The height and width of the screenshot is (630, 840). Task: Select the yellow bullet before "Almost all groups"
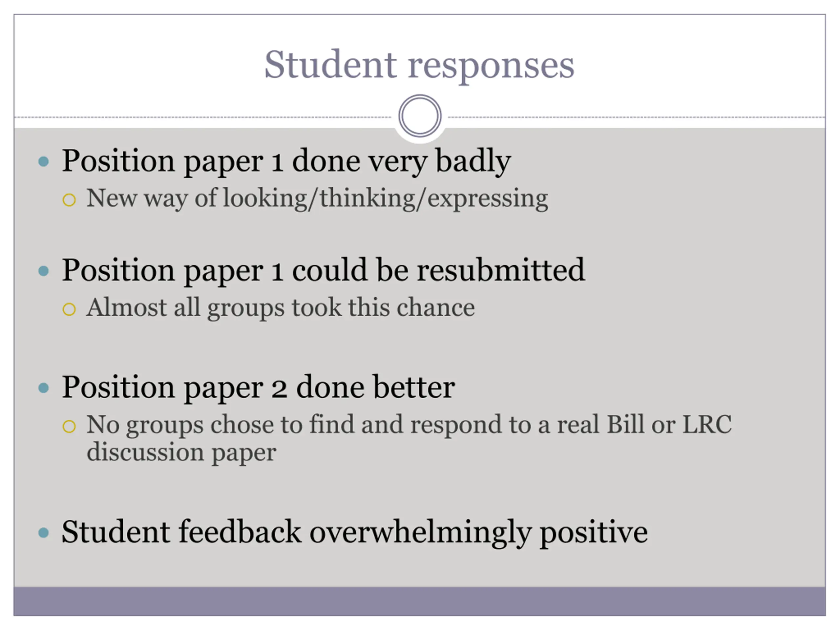69,309
